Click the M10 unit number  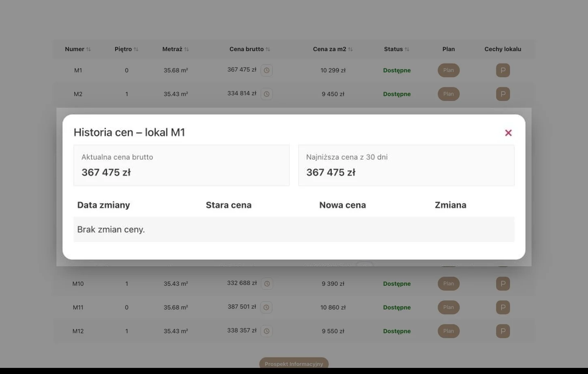[x=78, y=284]
